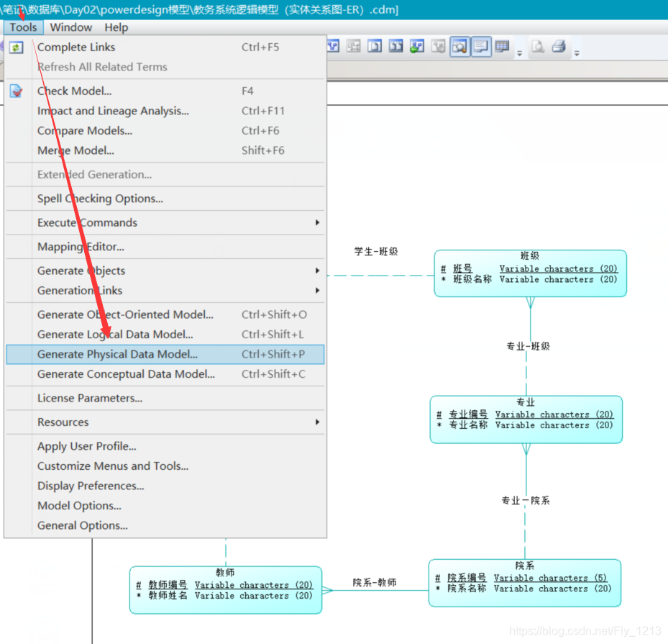Expand the Generation Links submenu
Image resolution: width=668 pixels, height=644 pixels.
pyautogui.click(x=317, y=290)
